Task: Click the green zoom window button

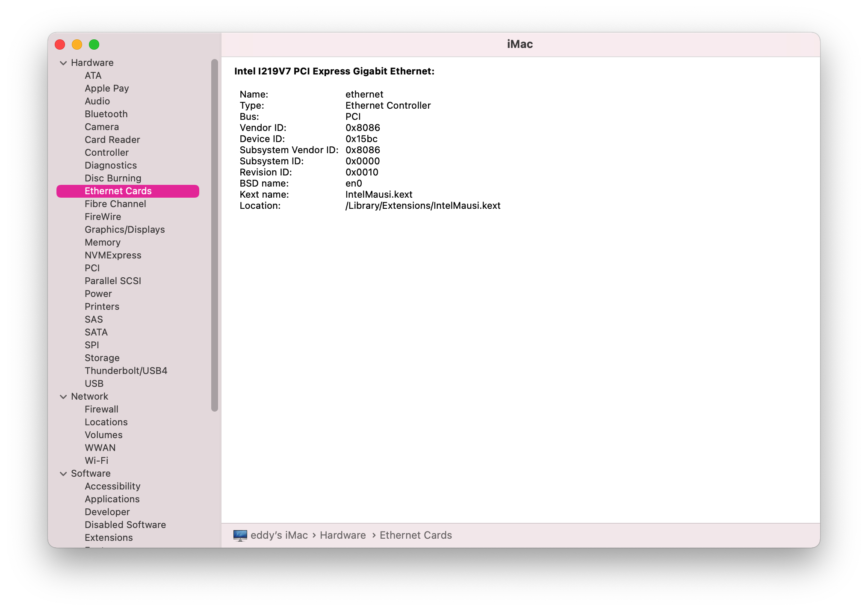Action: [x=94, y=44]
